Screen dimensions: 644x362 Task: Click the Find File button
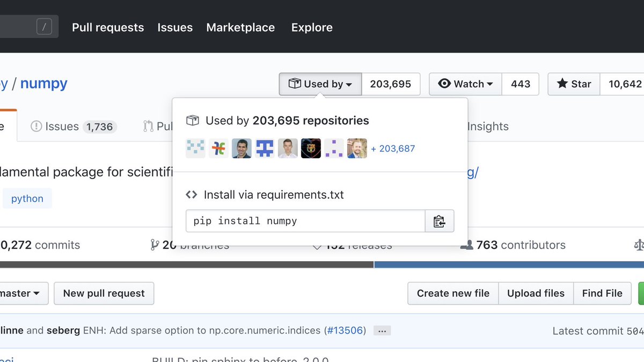[x=602, y=293]
